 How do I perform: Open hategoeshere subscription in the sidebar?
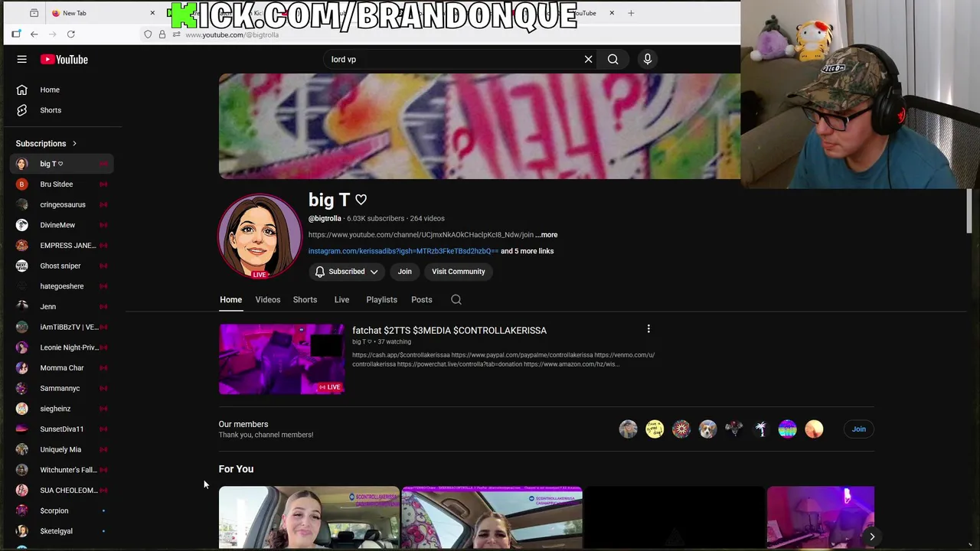click(x=61, y=286)
